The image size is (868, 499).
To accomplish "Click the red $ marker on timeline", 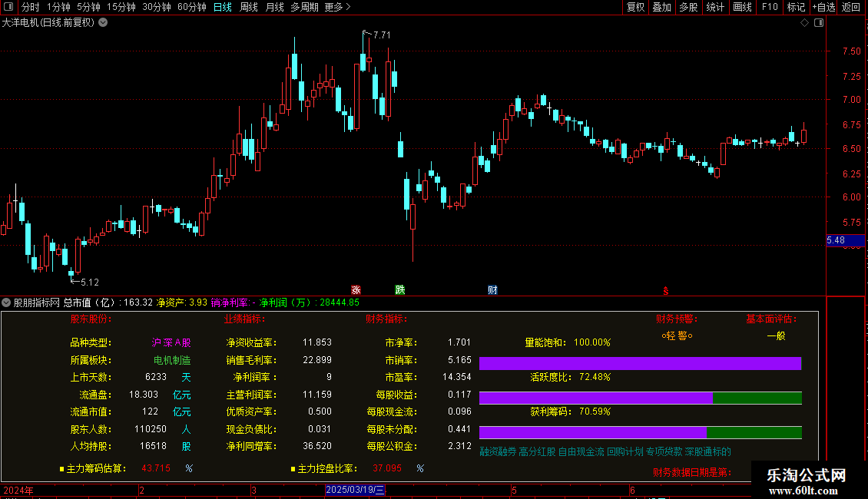I will [x=666, y=291].
